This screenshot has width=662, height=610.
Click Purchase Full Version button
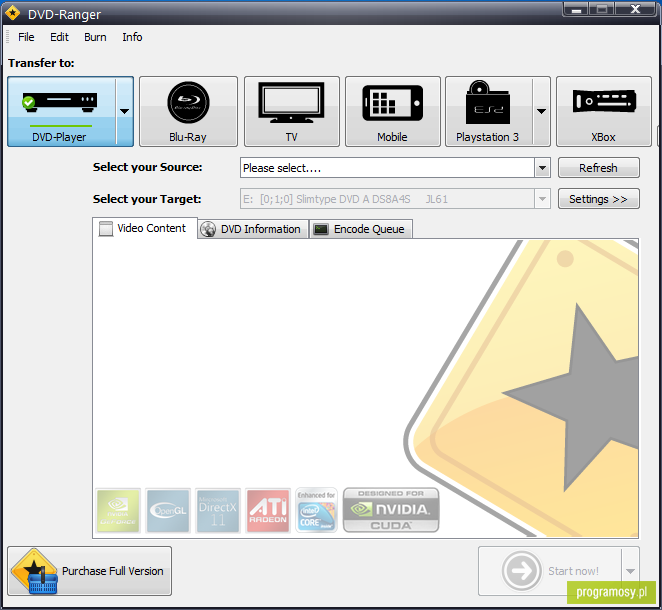(90, 571)
